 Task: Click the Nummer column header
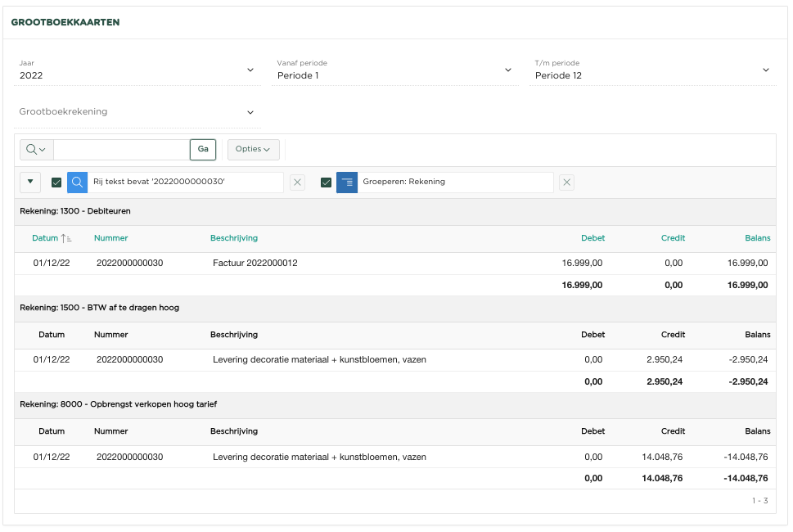point(111,238)
